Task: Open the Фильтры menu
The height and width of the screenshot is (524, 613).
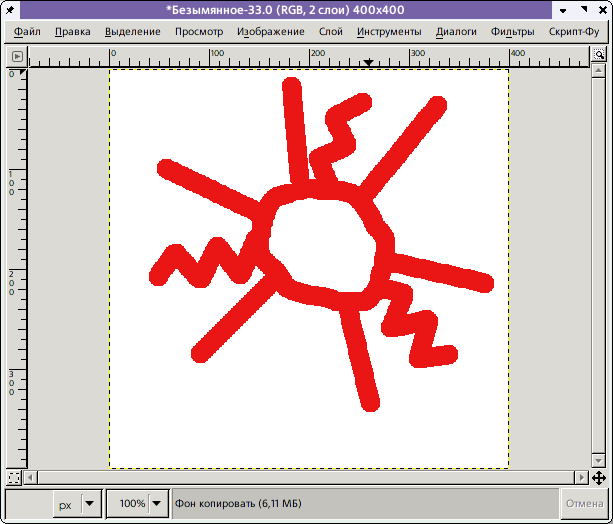Action: [x=513, y=31]
